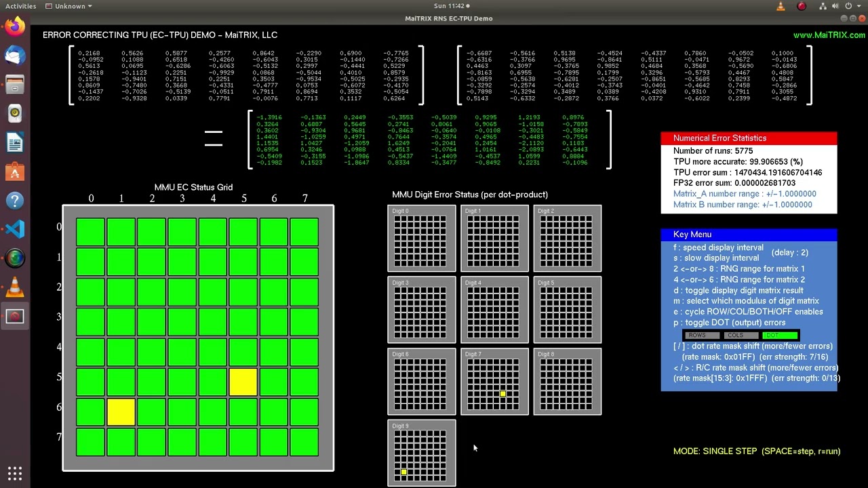This screenshot has width=868, height=488.
Task: Click the power icon in top bar
Action: (x=848, y=6)
